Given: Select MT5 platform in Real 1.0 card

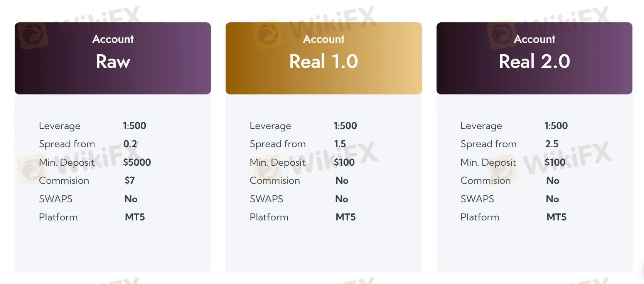Looking at the screenshot, I should tap(346, 217).
